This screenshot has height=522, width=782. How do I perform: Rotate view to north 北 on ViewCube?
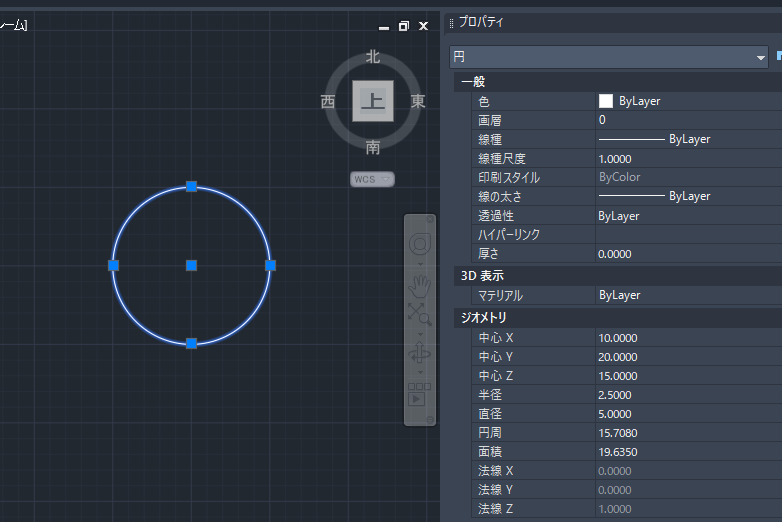373,57
